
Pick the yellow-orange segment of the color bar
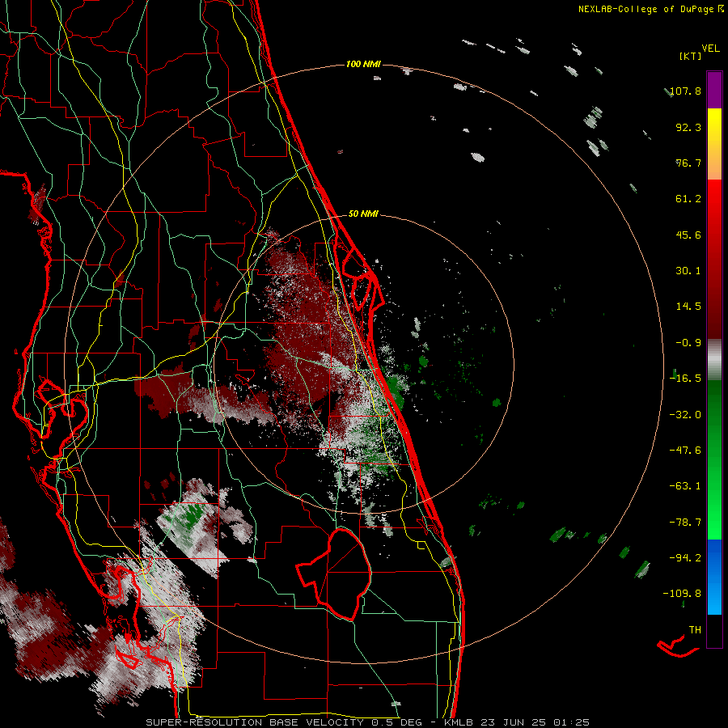pyautogui.click(x=714, y=144)
